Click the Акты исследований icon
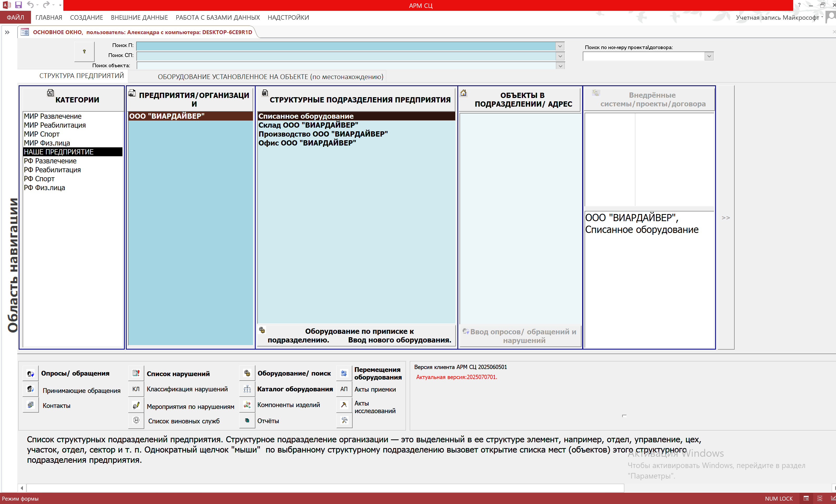 [344, 405]
